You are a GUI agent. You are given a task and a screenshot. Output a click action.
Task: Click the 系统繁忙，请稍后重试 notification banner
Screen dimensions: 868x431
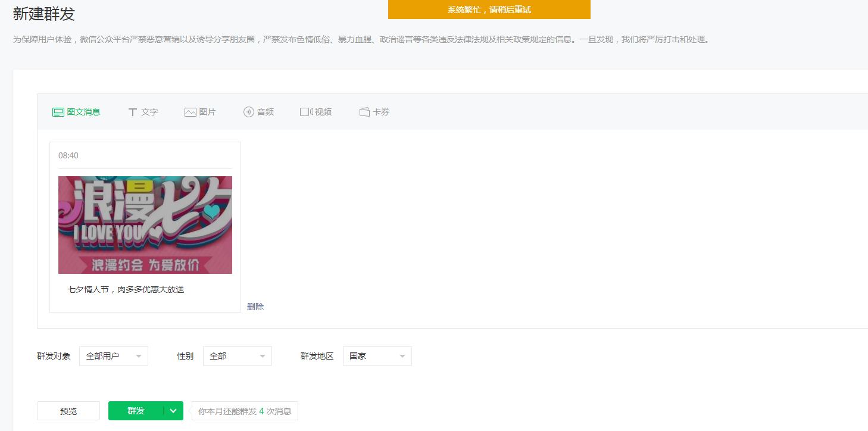pyautogui.click(x=489, y=10)
